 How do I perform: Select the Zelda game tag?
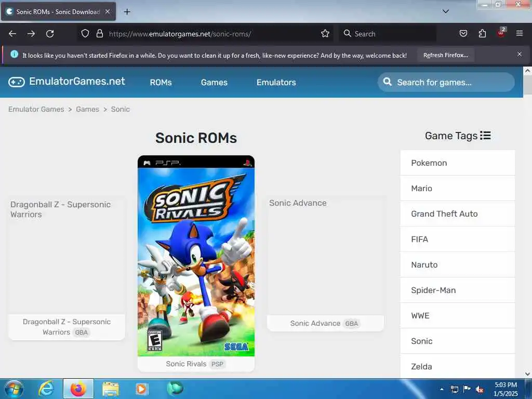pyautogui.click(x=457, y=366)
